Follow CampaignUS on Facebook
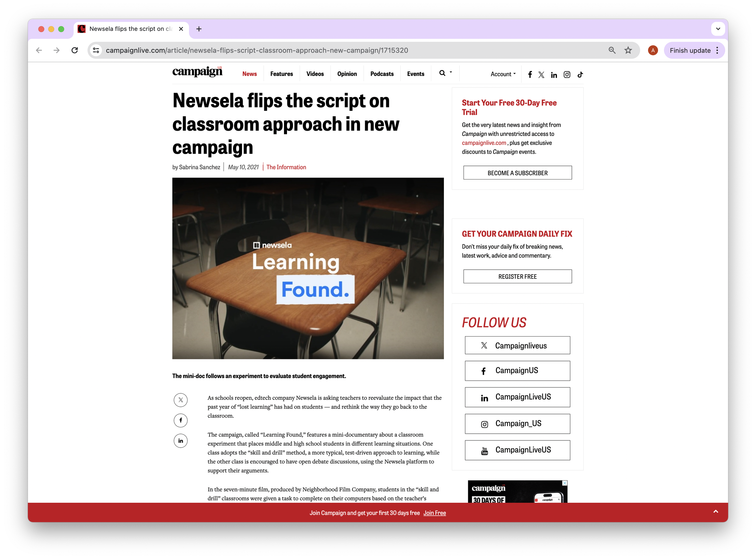 pos(517,371)
